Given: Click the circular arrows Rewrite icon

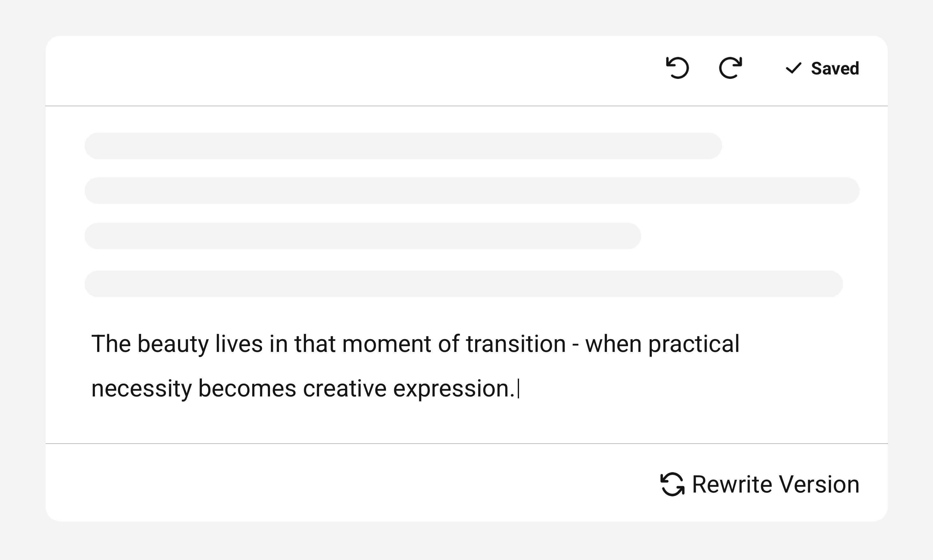Looking at the screenshot, I should [673, 484].
